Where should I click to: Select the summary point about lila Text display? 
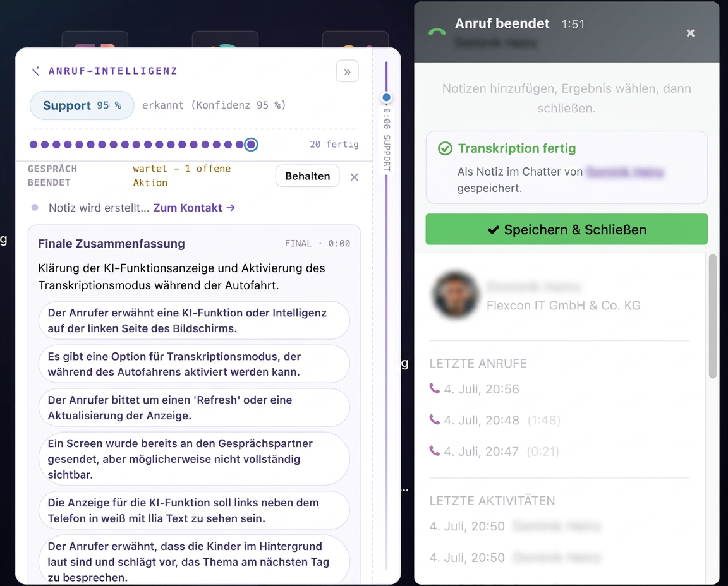[194, 510]
